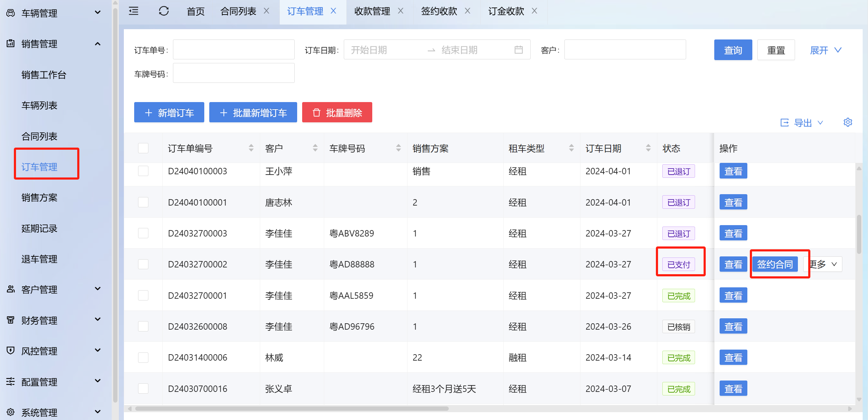Image resolution: width=868 pixels, height=420 pixels.
Task: Open table column settings gear icon
Action: click(x=848, y=122)
